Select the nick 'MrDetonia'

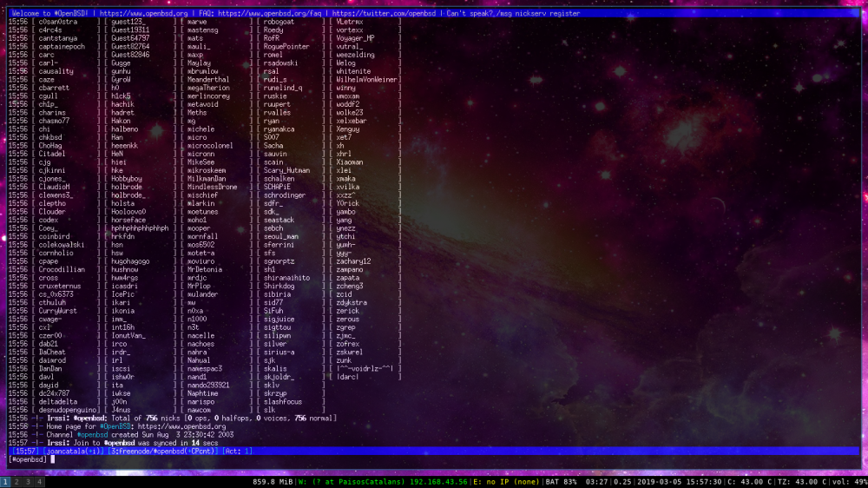(204, 270)
